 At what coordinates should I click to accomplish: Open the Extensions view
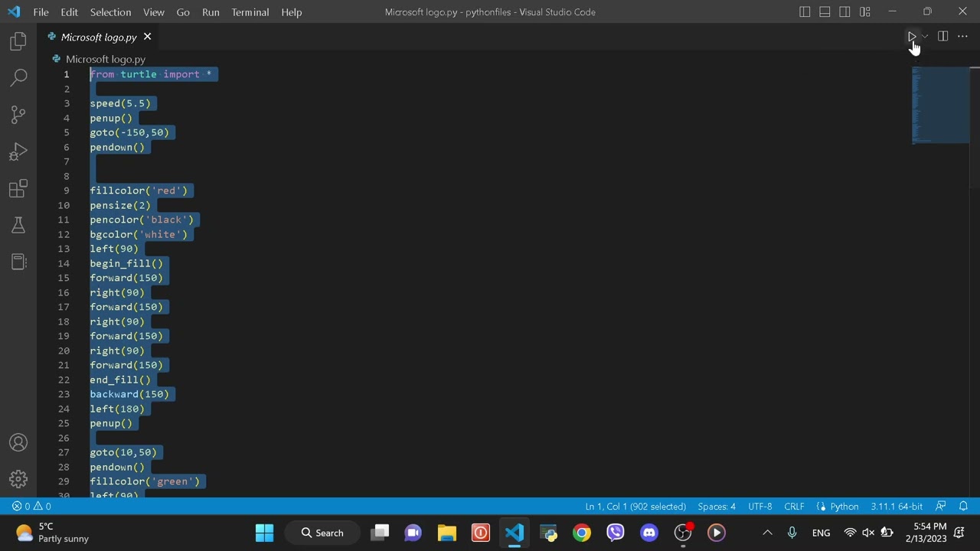point(18,188)
